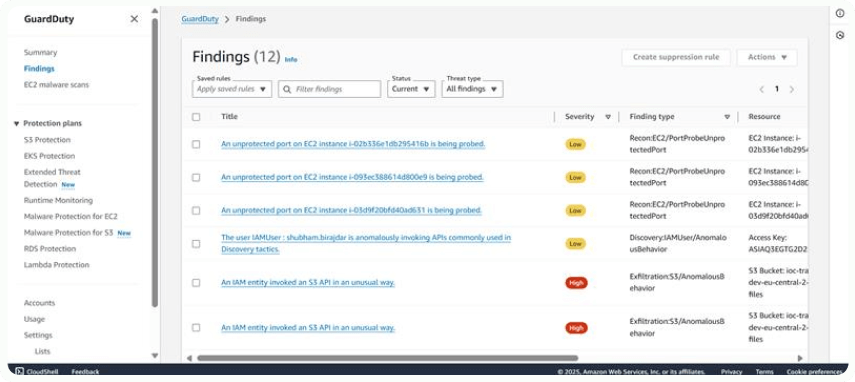Click the CloudShell icon in footer
The width and height of the screenshot is (855, 382).
(19, 372)
